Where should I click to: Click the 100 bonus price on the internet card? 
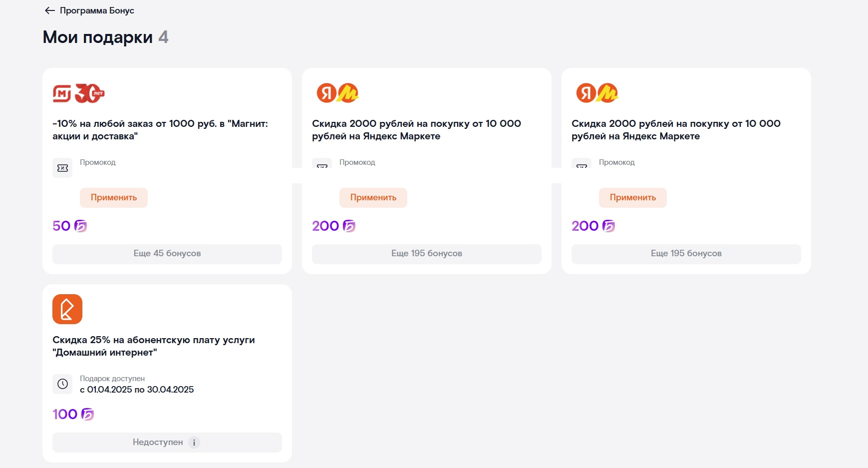(x=65, y=415)
